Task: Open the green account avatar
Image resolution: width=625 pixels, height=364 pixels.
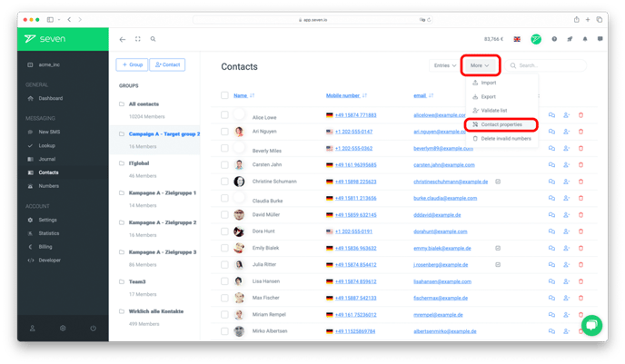Action: (x=536, y=39)
